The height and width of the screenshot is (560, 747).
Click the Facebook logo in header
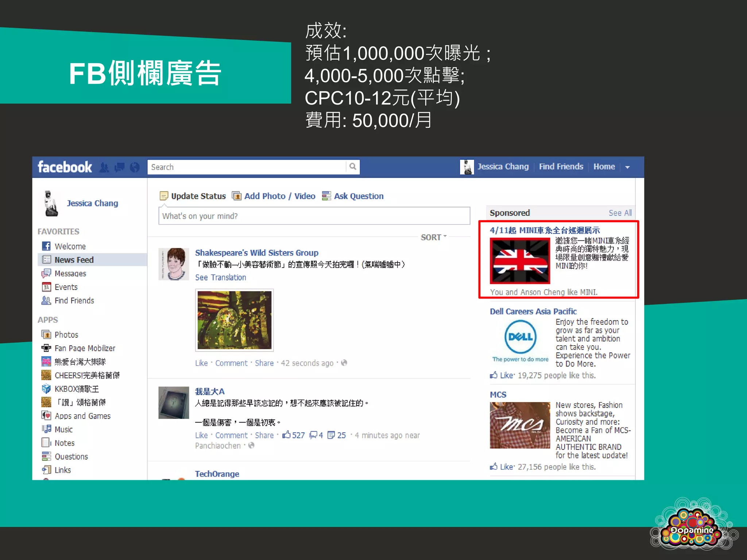point(65,167)
